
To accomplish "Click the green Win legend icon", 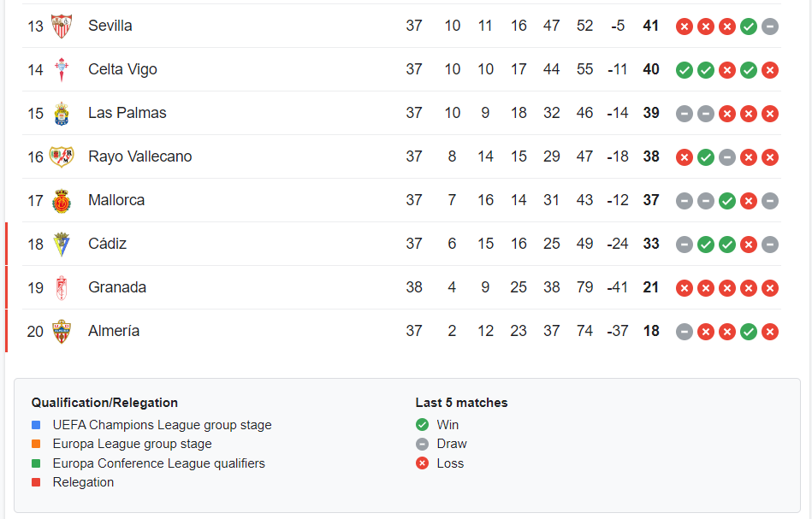I will pyautogui.click(x=422, y=425).
